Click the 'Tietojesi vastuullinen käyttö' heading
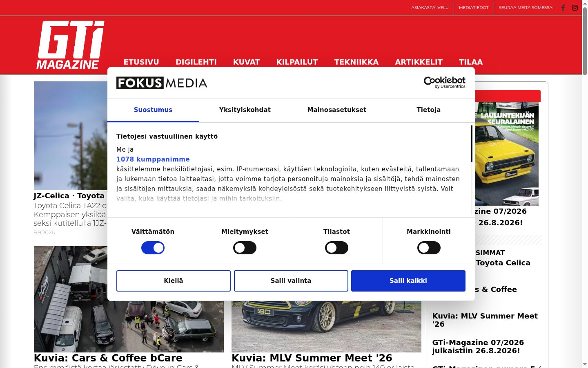The image size is (588, 368). click(167, 137)
